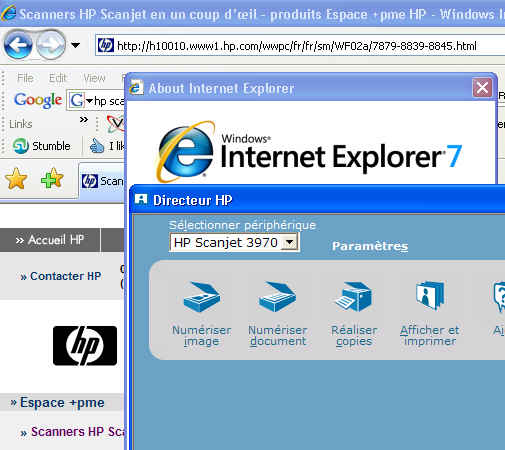The height and width of the screenshot is (450, 505).
Task: Click inside the URL address bar
Action: pyautogui.click(x=300, y=45)
